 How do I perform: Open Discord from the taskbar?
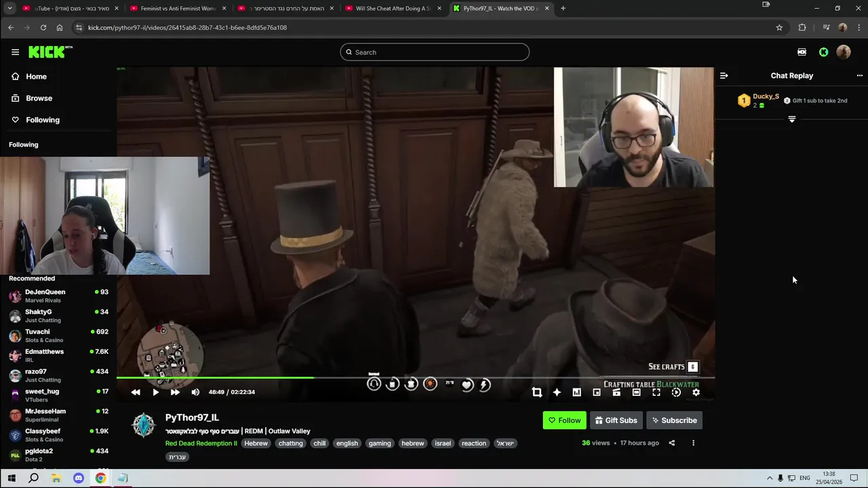(x=78, y=479)
